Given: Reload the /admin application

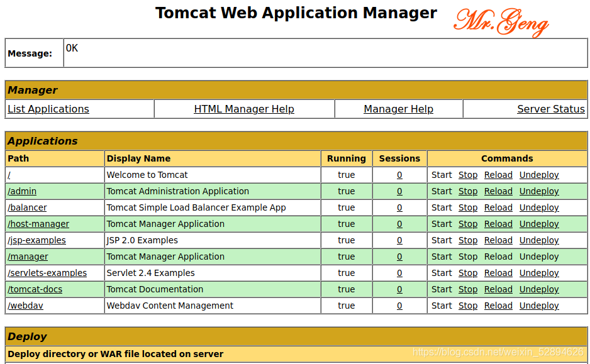Looking at the screenshot, I should pyautogui.click(x=498, y=191).
